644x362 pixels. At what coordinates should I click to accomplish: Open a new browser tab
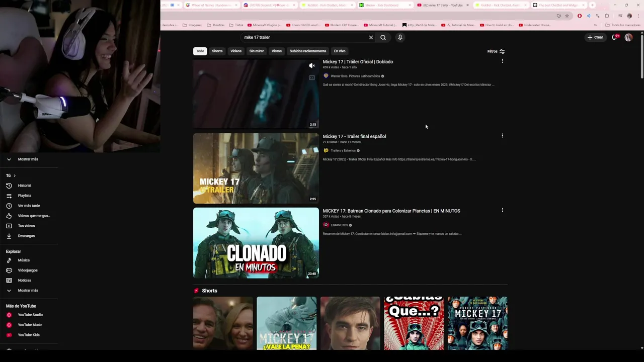tap(592, 5)
